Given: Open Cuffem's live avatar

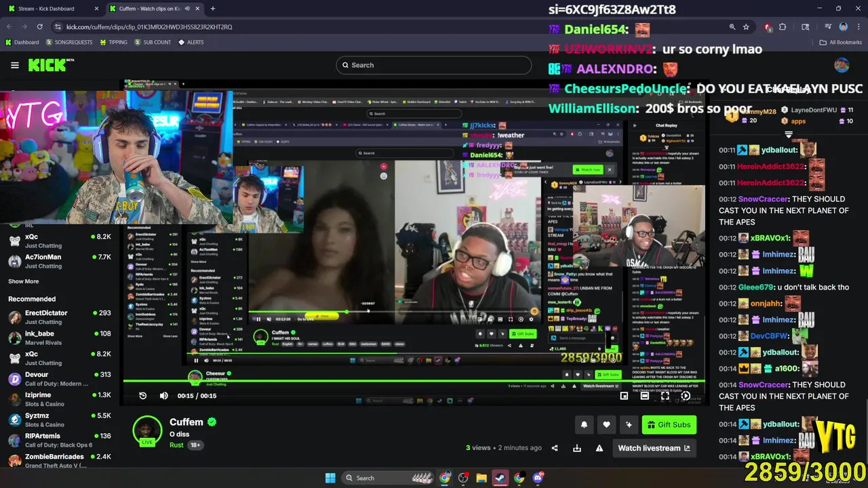Looking at the screenshot, I should click(147, 431).
